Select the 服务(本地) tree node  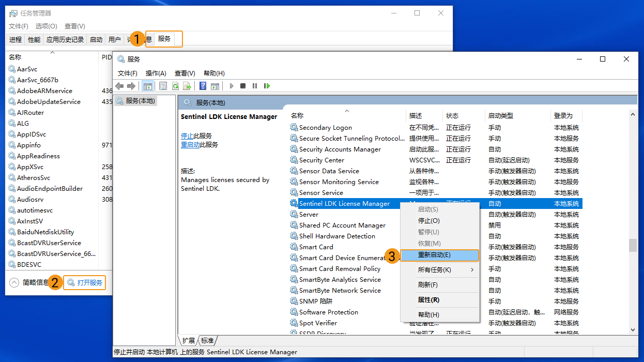(140, 101)
